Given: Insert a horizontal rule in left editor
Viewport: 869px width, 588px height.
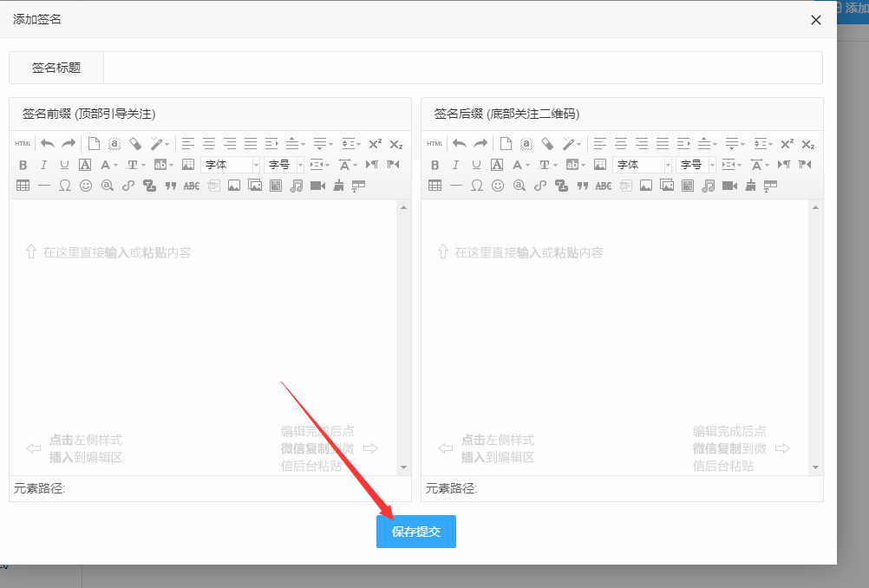Looking at the screenshot, I should tap(45, 185).
